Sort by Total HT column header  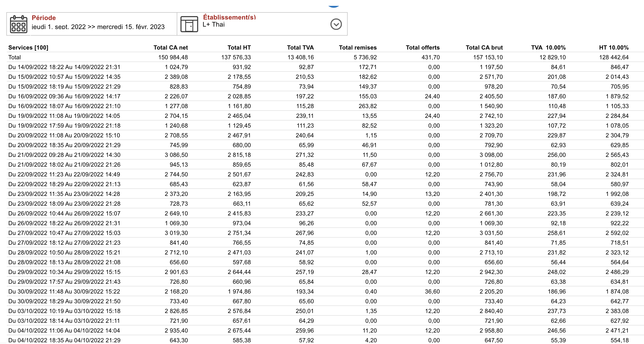239,48
